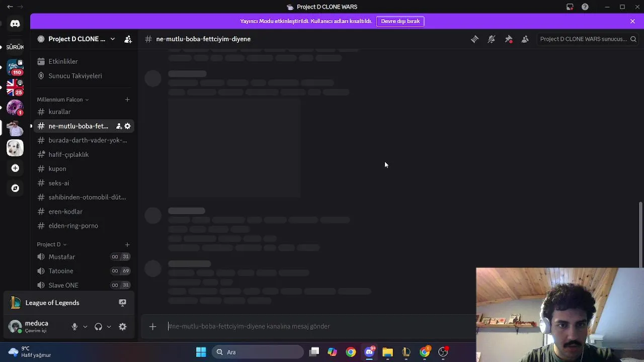Click the stream game screen icon

click(x=122, y=303)
